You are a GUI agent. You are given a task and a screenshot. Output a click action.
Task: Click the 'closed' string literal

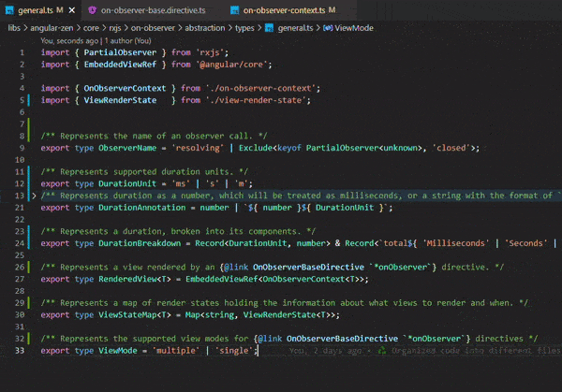pyautogui.click(x=451, y=148)
